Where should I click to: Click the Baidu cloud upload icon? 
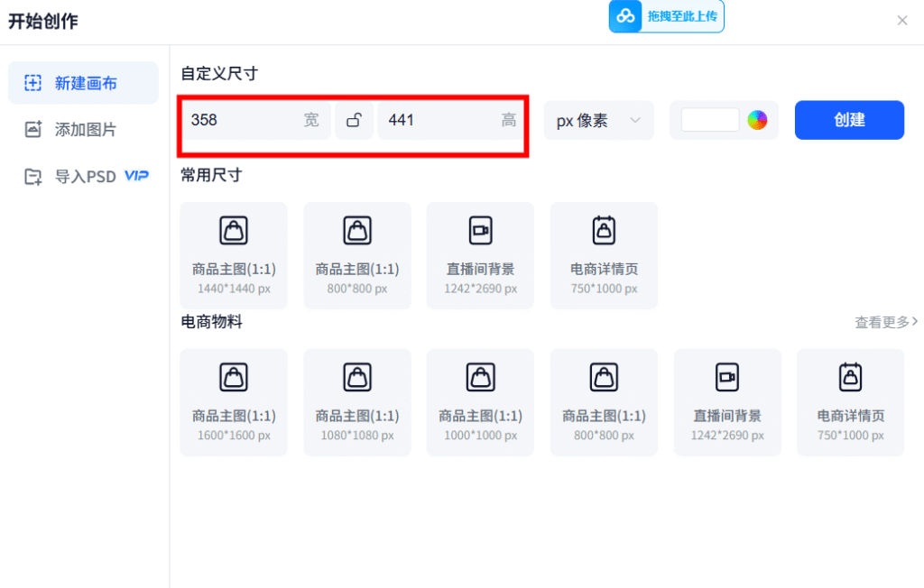coord(625,16)
